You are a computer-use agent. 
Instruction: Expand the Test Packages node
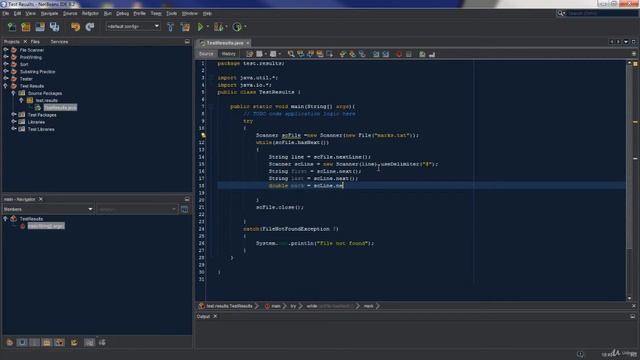[13, 115]
